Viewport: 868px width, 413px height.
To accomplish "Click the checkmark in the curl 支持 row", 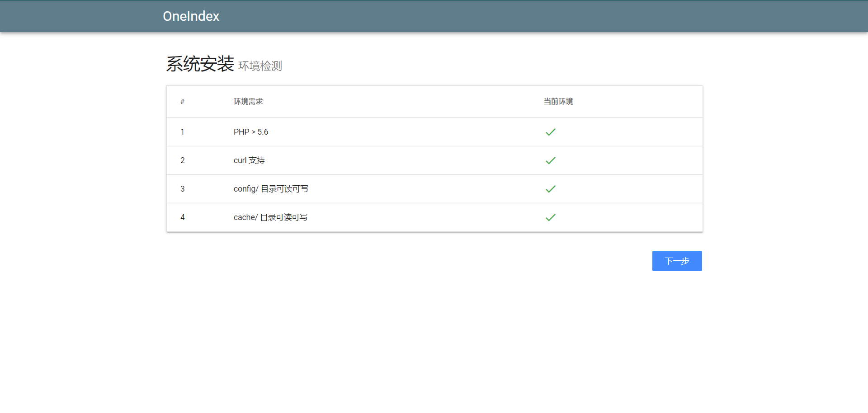I will 550,160.
